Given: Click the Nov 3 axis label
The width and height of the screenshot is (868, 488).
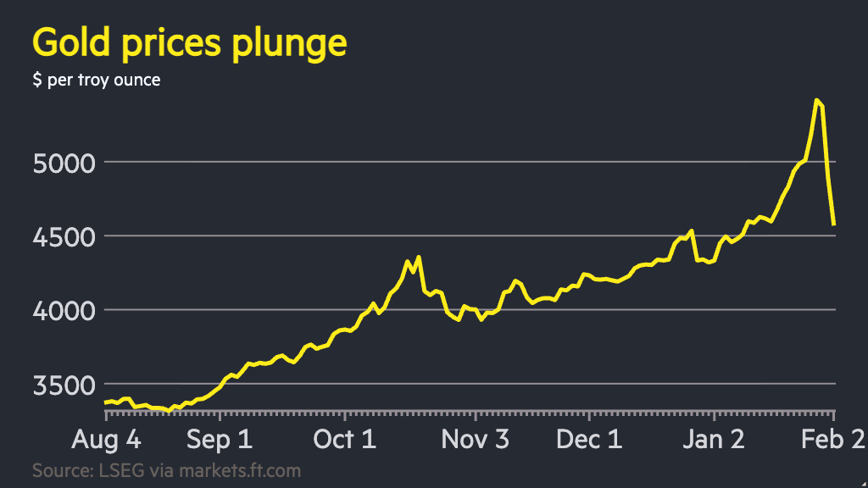Looking at the screenshot, I should [476, 440].
